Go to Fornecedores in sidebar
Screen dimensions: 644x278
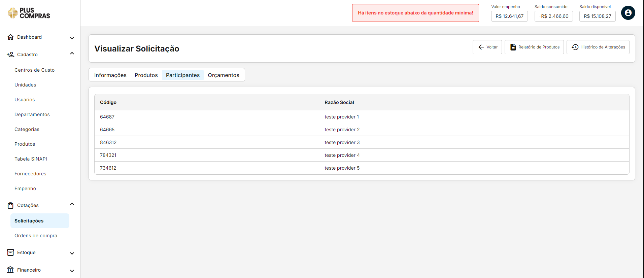tap(30, 174)
